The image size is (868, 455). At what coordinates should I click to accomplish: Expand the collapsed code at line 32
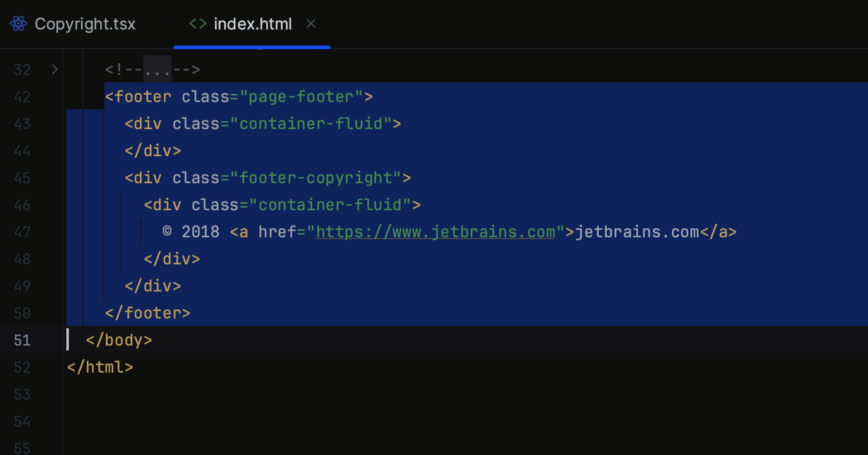tap(54, 69)
